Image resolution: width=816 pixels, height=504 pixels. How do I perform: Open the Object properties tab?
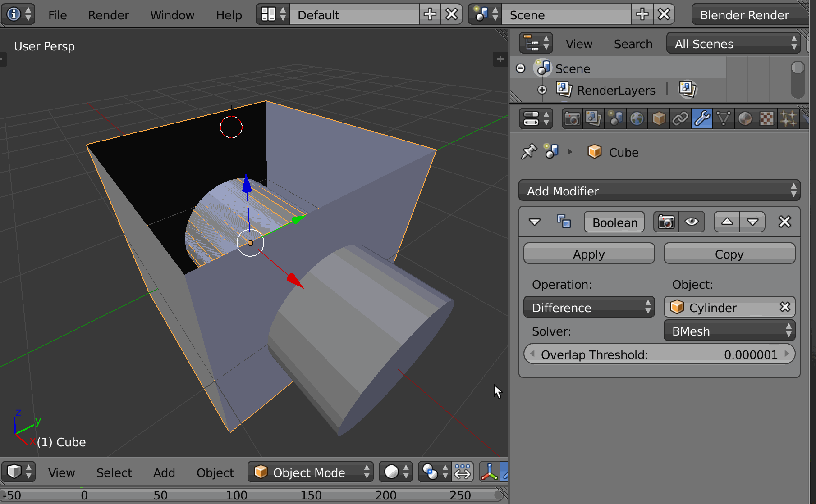(659, 118)
